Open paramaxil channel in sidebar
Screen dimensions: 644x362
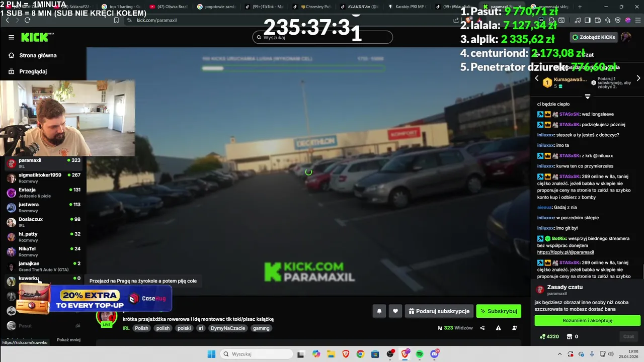pos(43,163)
